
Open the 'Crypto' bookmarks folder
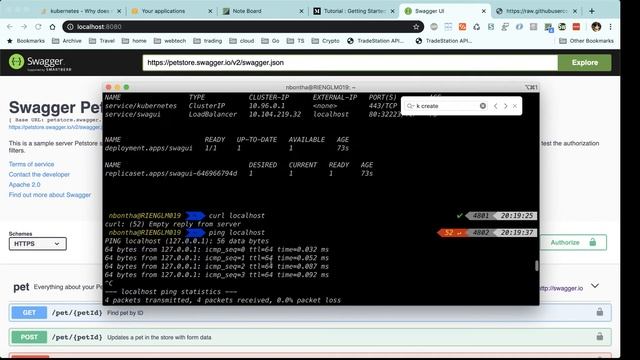pos(325,41)
